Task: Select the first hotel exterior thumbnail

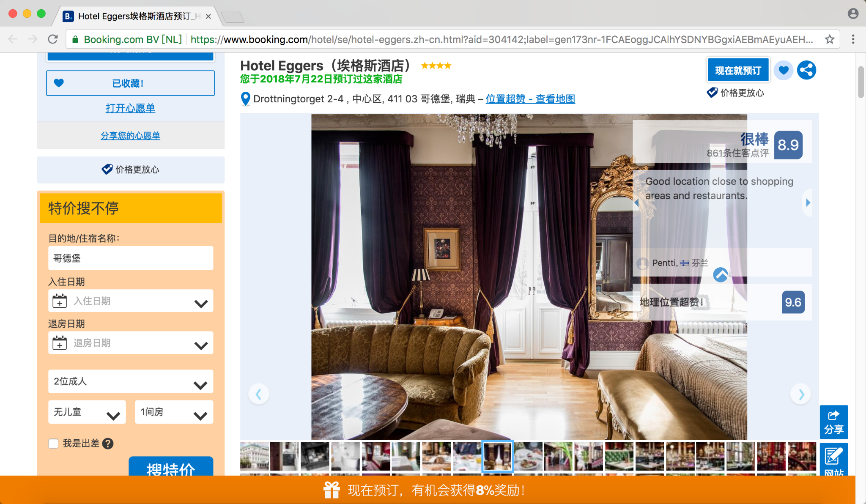Action: 255,456
